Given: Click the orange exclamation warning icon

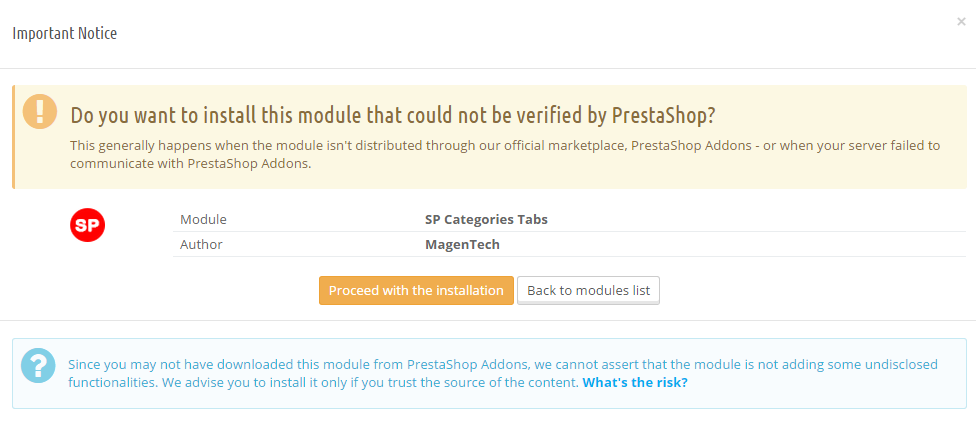Looking at the screenshot, I should coord(40,112).
